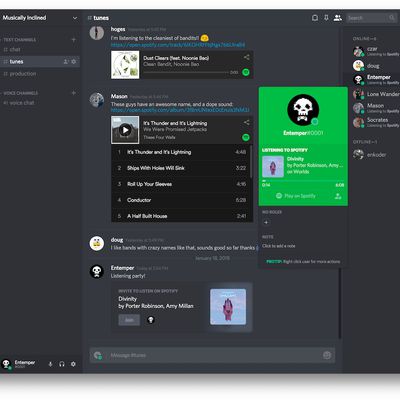Click the upload attachment icon in message box
Viewport: 400px width, 400px height.
click(98, 355)
